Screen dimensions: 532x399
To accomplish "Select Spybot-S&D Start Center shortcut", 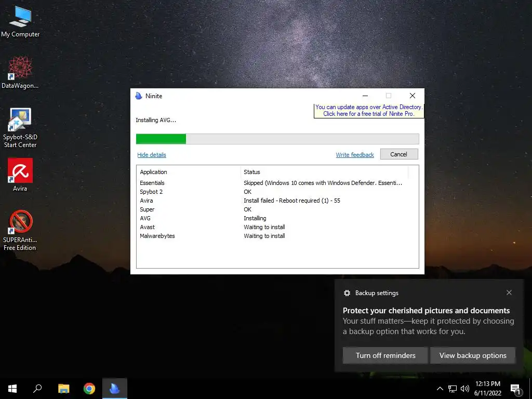I will point(20,128).
